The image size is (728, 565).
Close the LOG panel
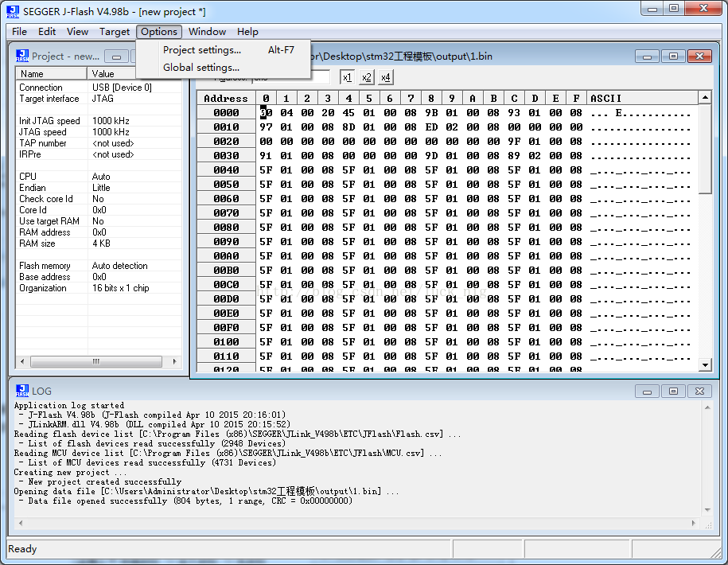coord(699,392)
